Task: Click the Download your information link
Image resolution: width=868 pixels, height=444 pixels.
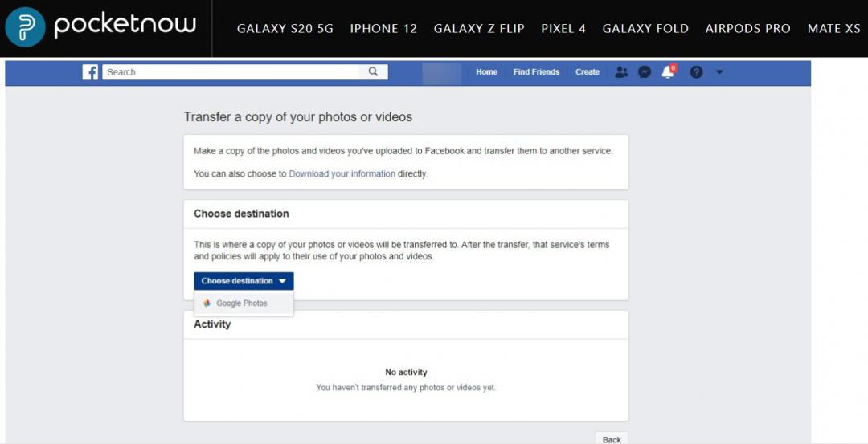Action: click(342, 173)
